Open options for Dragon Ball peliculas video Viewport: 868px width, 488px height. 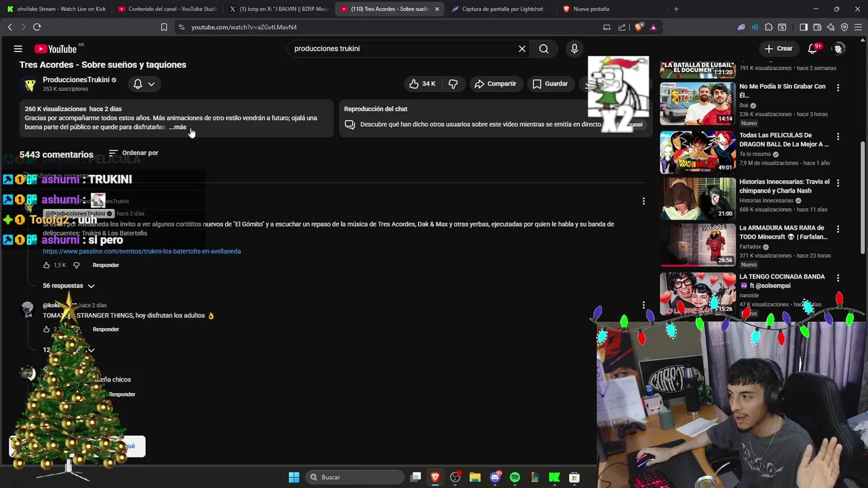click(x=838, y=136)
